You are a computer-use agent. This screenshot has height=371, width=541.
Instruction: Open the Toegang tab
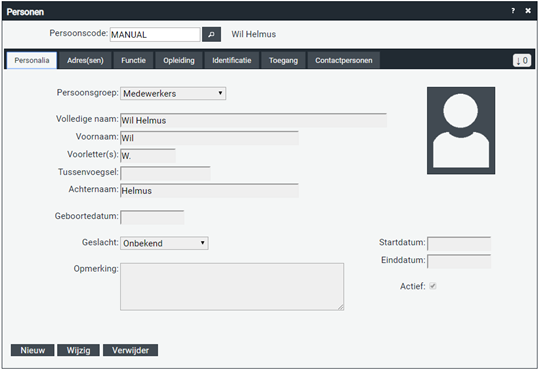coord(283,60)
